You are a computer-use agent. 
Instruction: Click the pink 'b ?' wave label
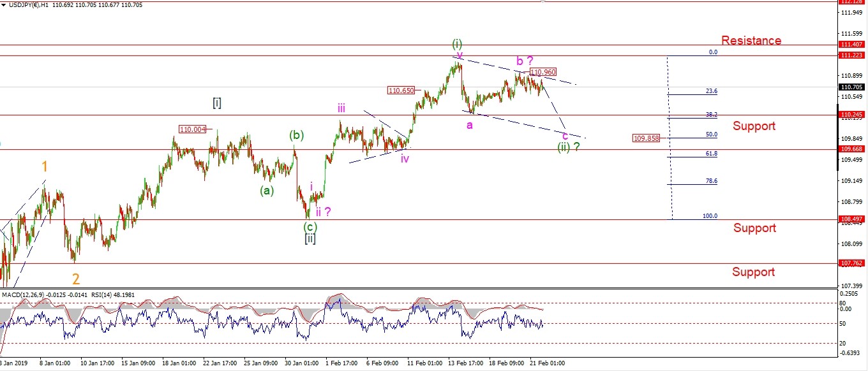[525, 61]
